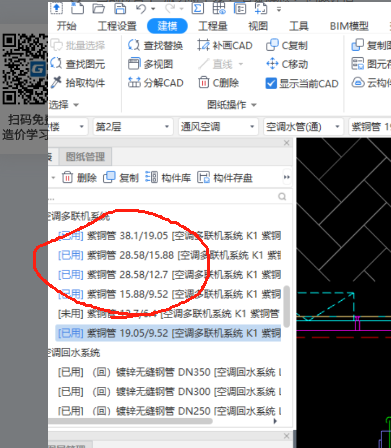The height and width of the screenshot is (448, 391).
Task: Click the 直线 draw tool
Action: pyautogui.click(x=215, y=64)
